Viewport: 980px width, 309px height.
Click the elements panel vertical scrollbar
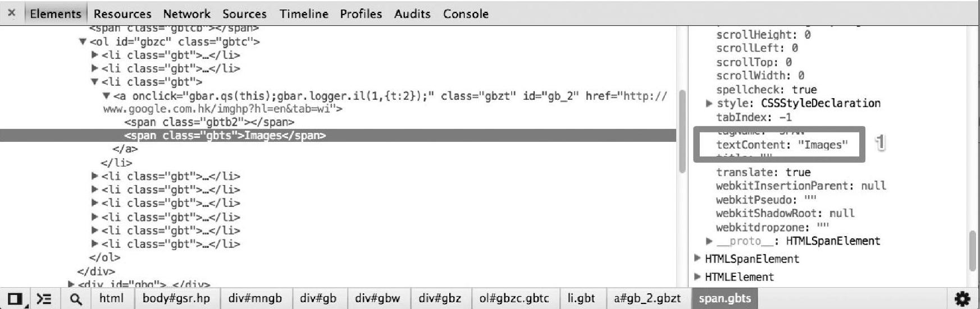coord(682,132)
